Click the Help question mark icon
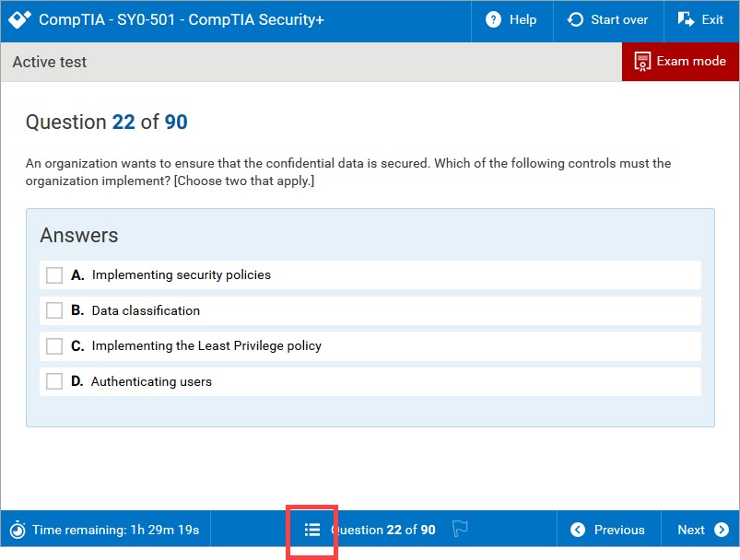The width and height of the screenshot is (740, 560). (494, 19)
